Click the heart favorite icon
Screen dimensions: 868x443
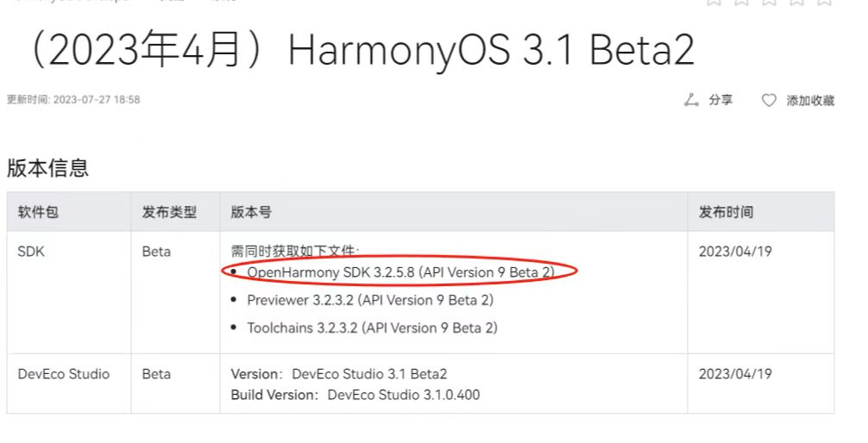(x=769, y=101)
